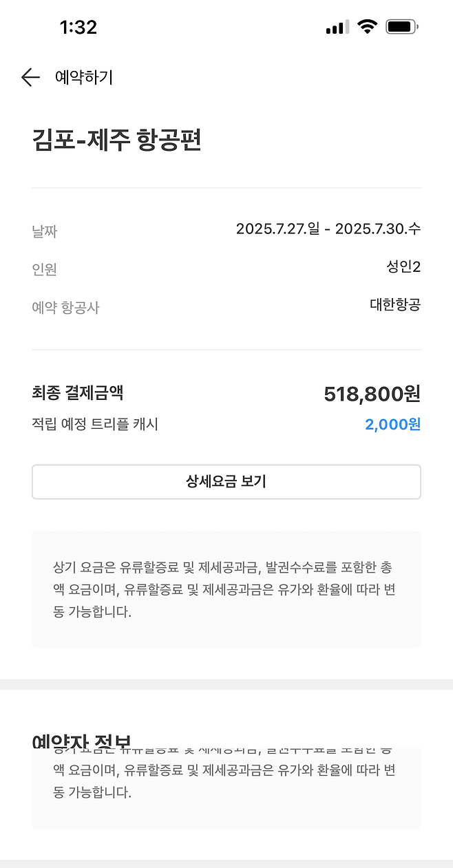Tap the 성인2 passenger count
Screen dimensions: 453x868
pyautogui.click(x=403, y=266)
